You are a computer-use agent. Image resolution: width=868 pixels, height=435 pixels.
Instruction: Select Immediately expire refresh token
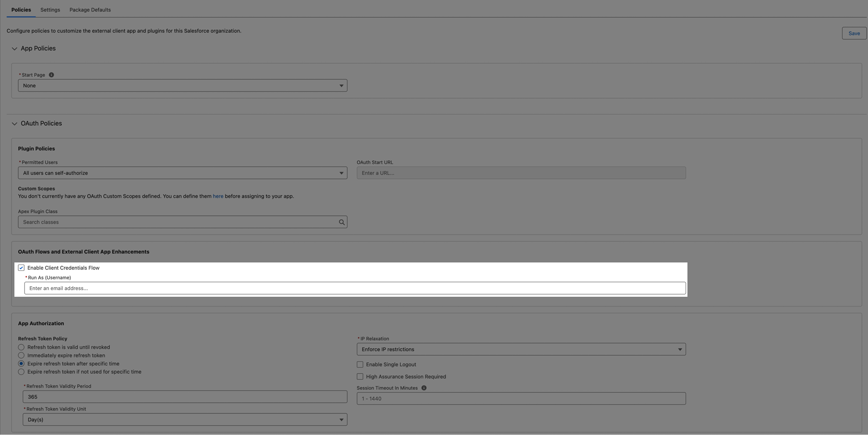pos(21,355)
